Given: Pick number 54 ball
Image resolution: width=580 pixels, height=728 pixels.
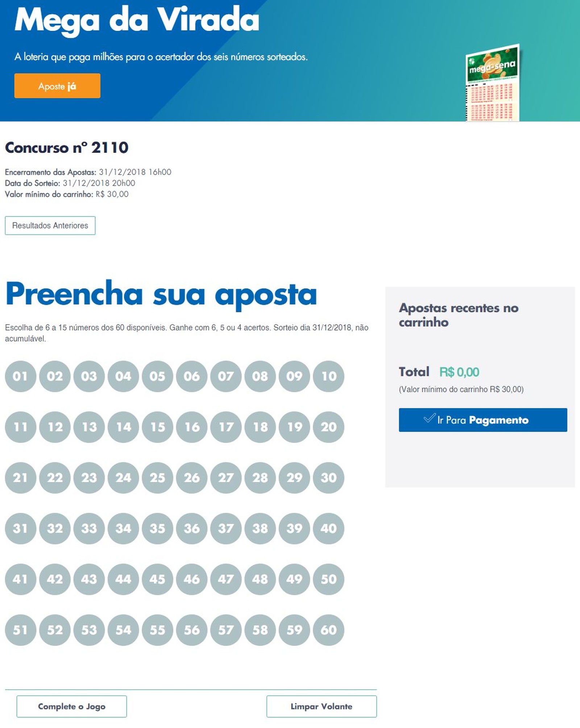Looking at the screenshot, I should 123,630.
